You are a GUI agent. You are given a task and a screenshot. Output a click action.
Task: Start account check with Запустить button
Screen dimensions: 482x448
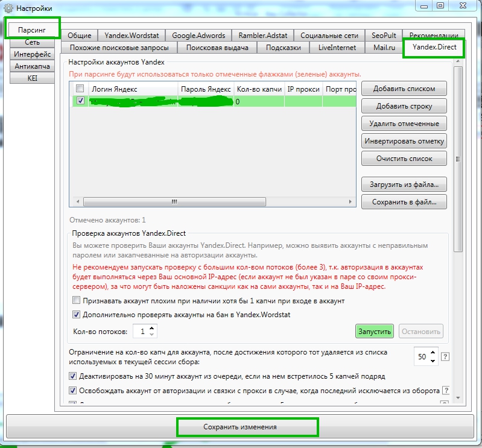(375, 332)
